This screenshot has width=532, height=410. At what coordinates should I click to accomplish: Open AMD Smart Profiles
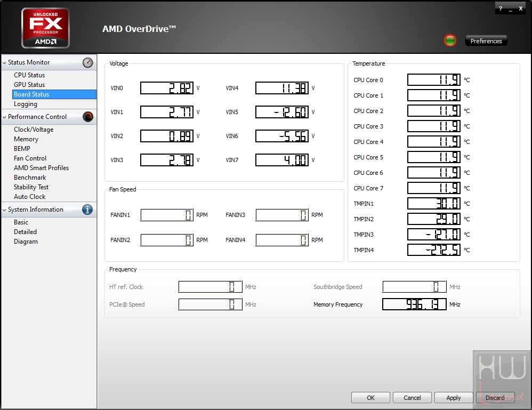click(42, 167)
